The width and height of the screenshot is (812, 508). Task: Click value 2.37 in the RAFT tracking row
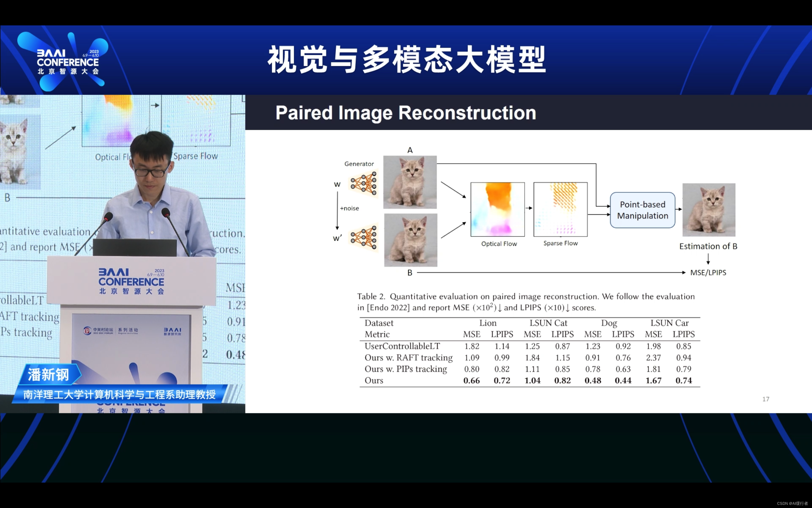653,358
